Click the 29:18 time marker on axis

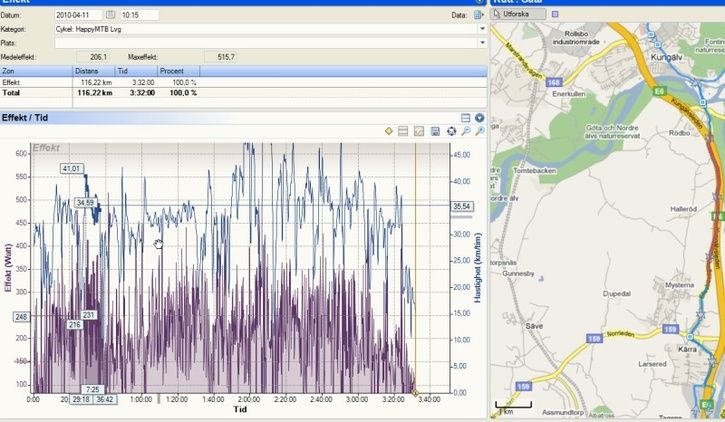81,399
